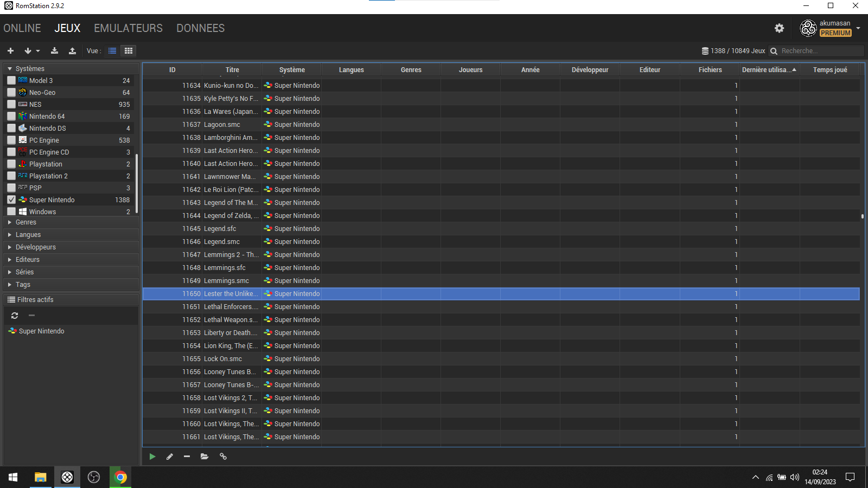Click the link icon in bottom toolbar
This screenshot has width=868, height=488.
point(223,457)
